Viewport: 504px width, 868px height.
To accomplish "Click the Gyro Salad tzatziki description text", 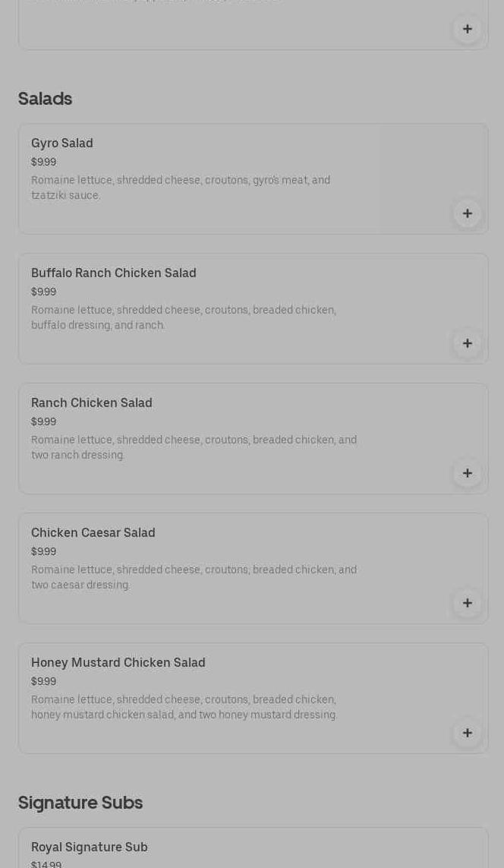I will 181,188.
